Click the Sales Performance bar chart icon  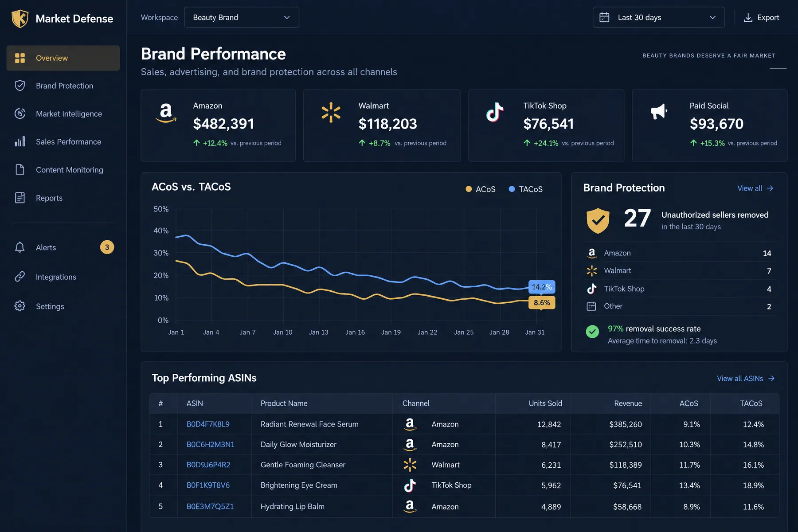click(x=20, y=141)
